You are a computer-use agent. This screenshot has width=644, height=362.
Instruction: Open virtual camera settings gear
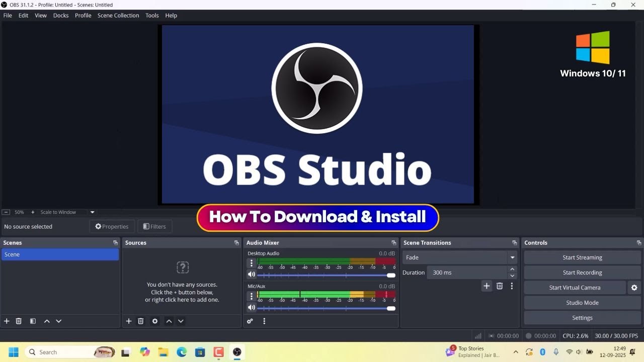[634, 288]
